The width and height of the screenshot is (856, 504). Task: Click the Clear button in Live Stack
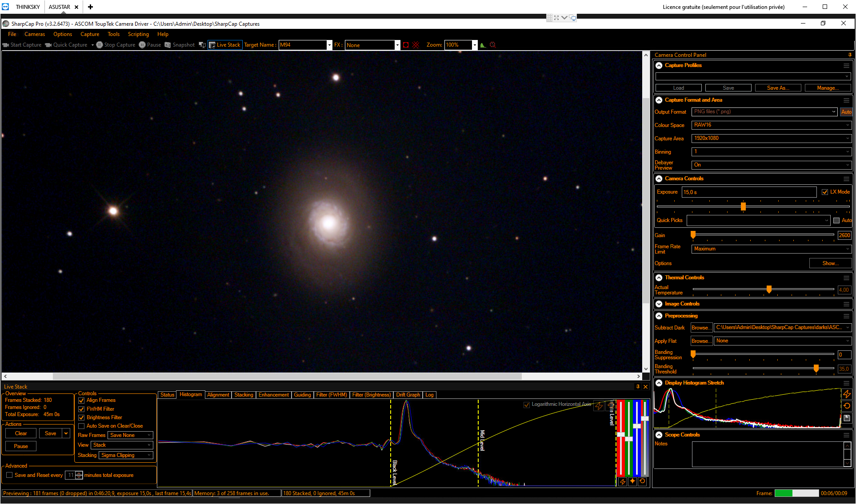pos(21,433)
